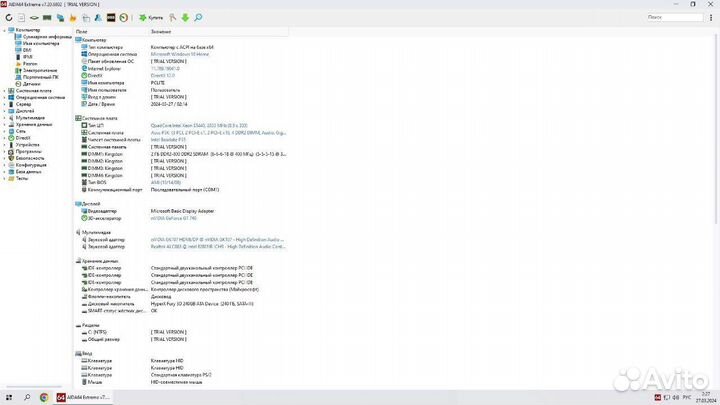Open the Microsoft Windows 10 Home link
This screenshot has height=405, width=720.
(181, 54)
